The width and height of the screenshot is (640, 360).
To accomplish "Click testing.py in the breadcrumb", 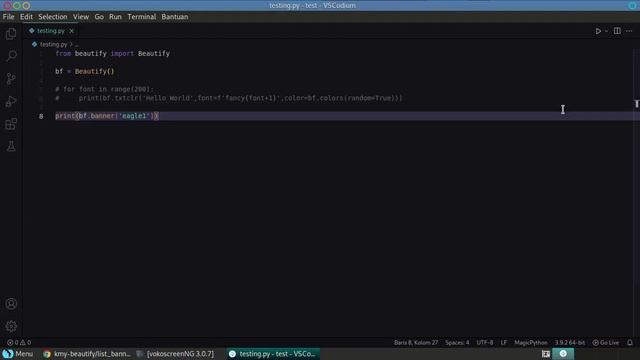I will 53,44.
